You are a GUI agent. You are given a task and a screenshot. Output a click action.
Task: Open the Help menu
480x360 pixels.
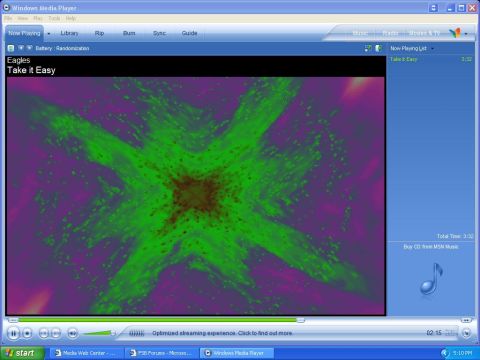tap(70, 18)
